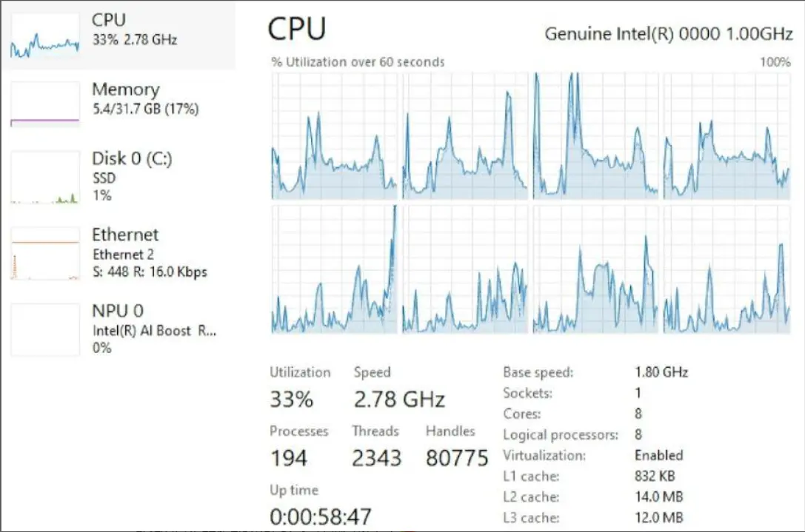Click the third core graph in bottom row

coord(595,269)
